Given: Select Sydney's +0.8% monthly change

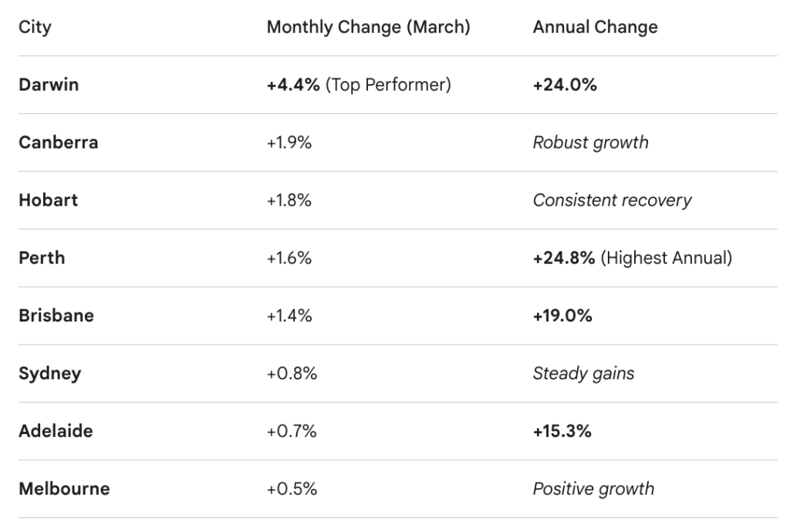Looking at the screenshot, I should pyautogui.click(x=292, y=374).
